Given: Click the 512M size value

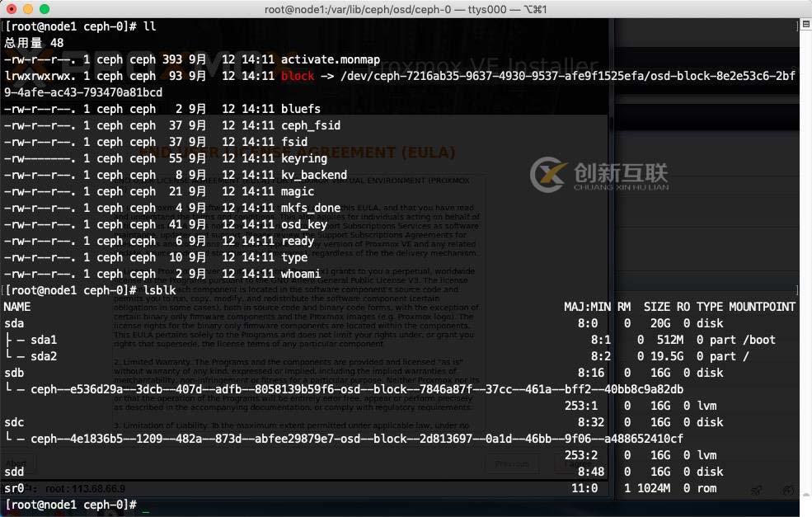Looking at the screenshot, I should [670, 340].
